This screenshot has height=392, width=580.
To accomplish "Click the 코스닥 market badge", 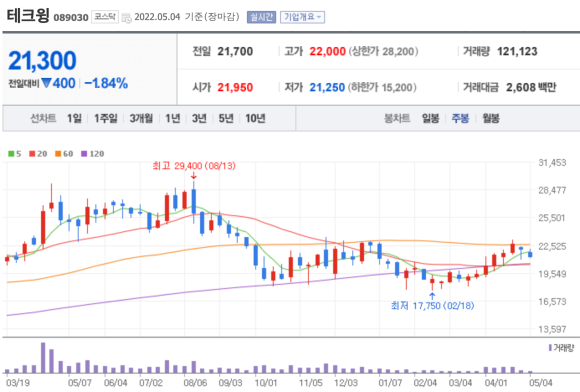I will point(105,17).
